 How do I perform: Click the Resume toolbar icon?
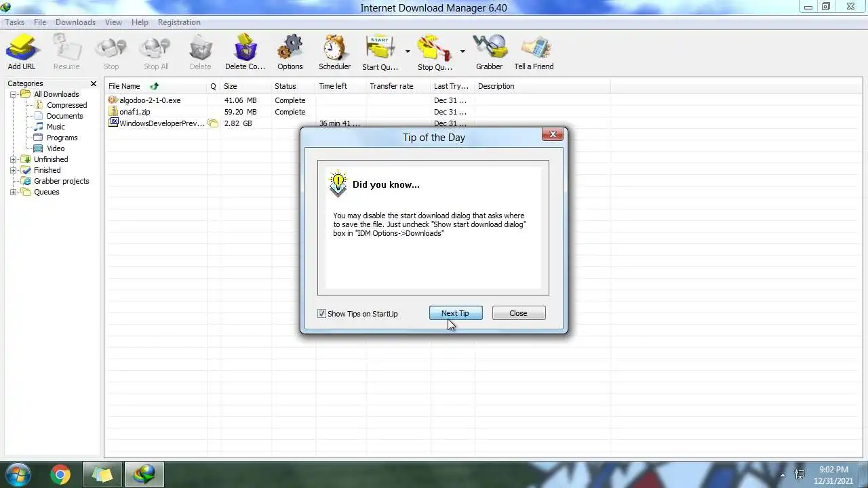66,52
